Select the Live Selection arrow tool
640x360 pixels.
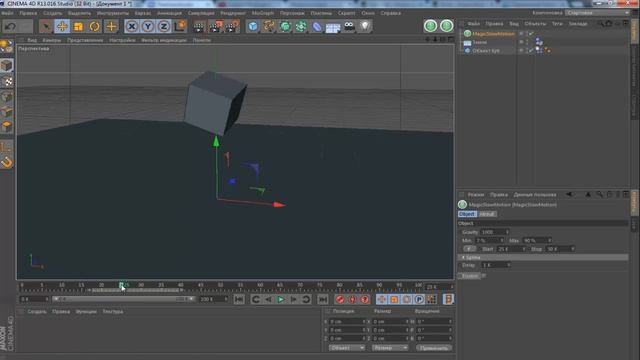[46, 27]
